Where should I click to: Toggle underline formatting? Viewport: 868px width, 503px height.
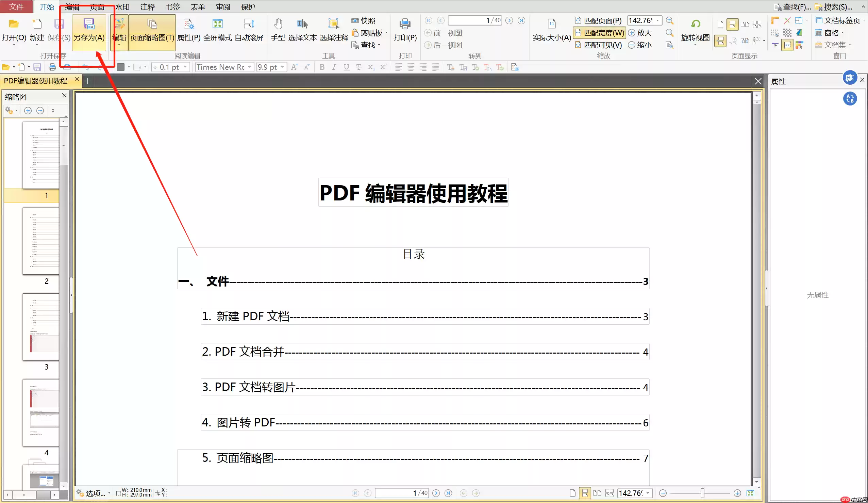[x=346, y=67]
